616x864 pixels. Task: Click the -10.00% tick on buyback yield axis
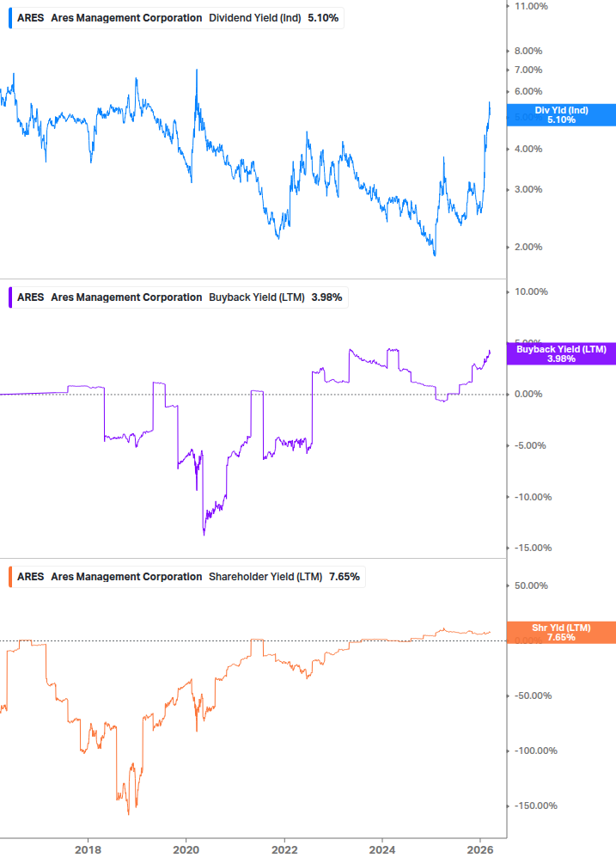(x=534, y=498)
